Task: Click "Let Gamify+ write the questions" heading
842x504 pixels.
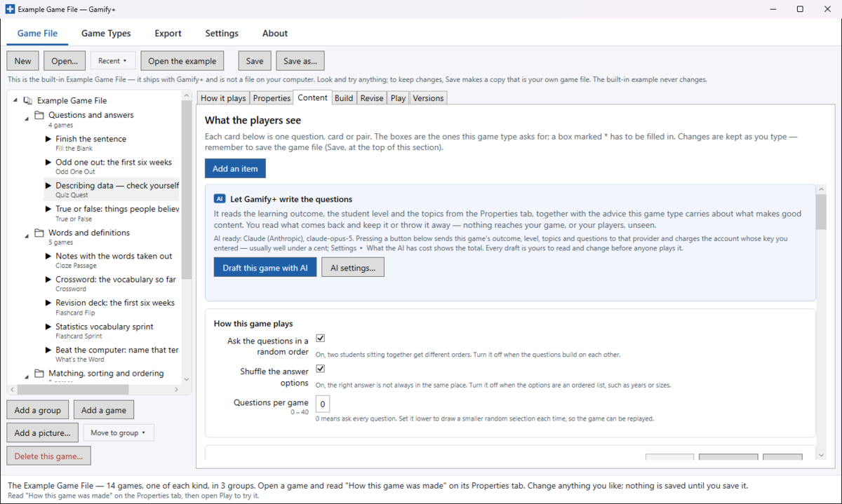Action: point(291,199)
